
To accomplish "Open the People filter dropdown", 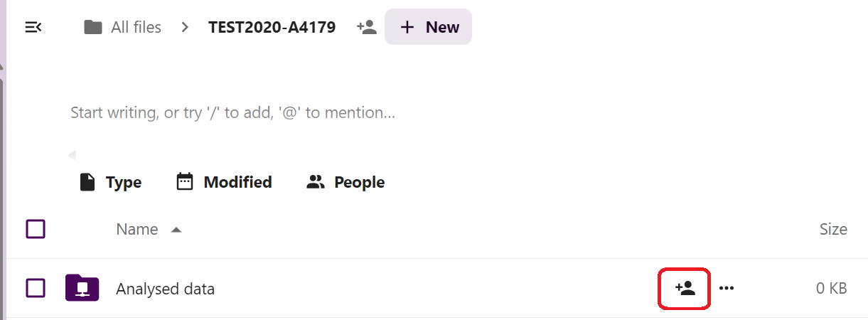I will [x=345, y=182].
